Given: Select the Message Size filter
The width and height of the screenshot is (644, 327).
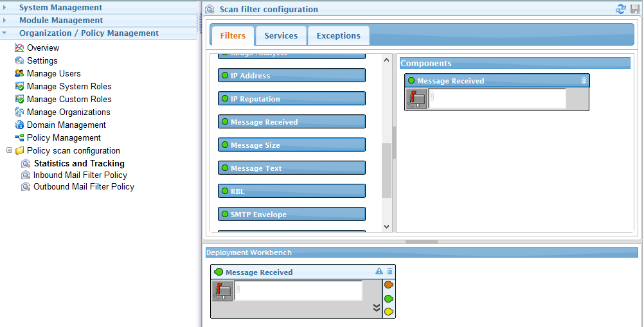Looking at the screenshot, I should point(292,145).
